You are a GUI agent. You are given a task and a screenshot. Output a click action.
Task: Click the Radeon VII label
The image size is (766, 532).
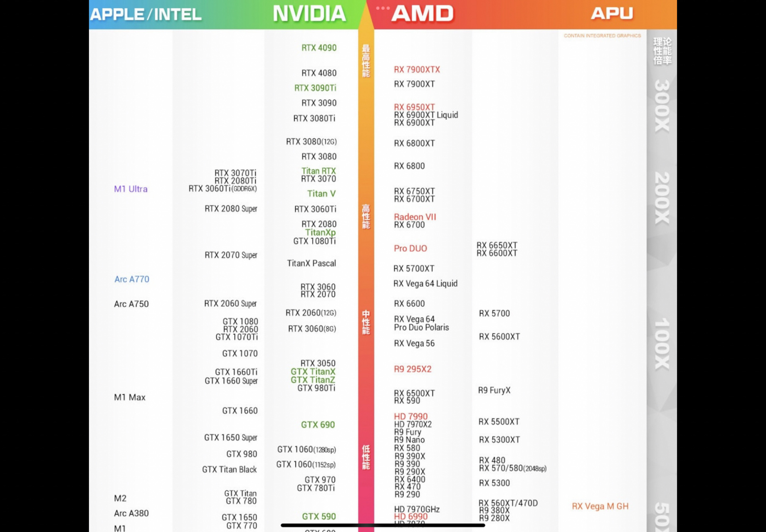click(415, 217)
